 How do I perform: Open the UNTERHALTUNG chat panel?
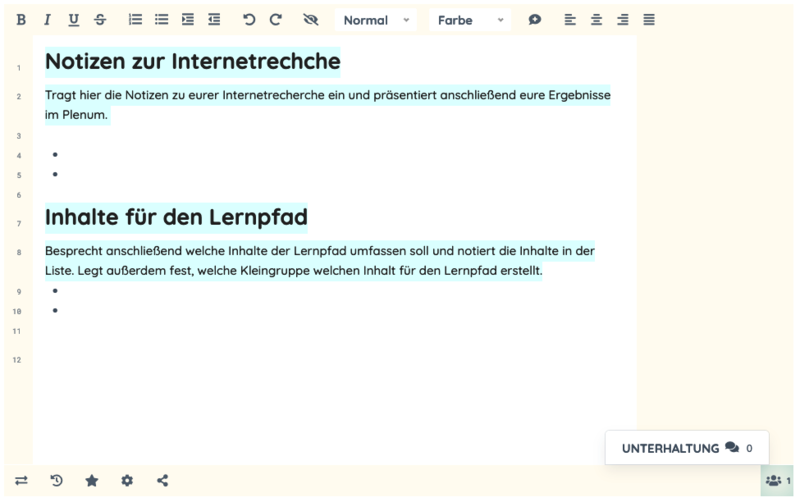[687, 448]
